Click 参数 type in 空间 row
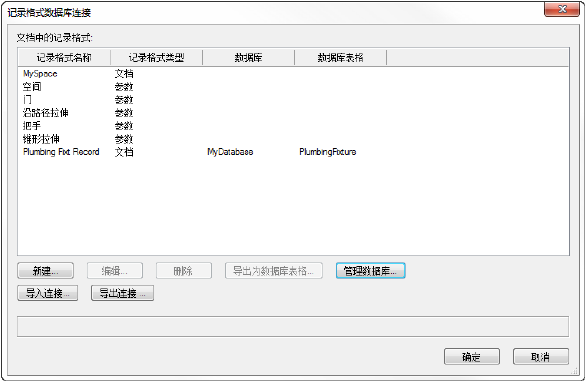The height and width of the screenshot is (382, 586). click(124, 87)
